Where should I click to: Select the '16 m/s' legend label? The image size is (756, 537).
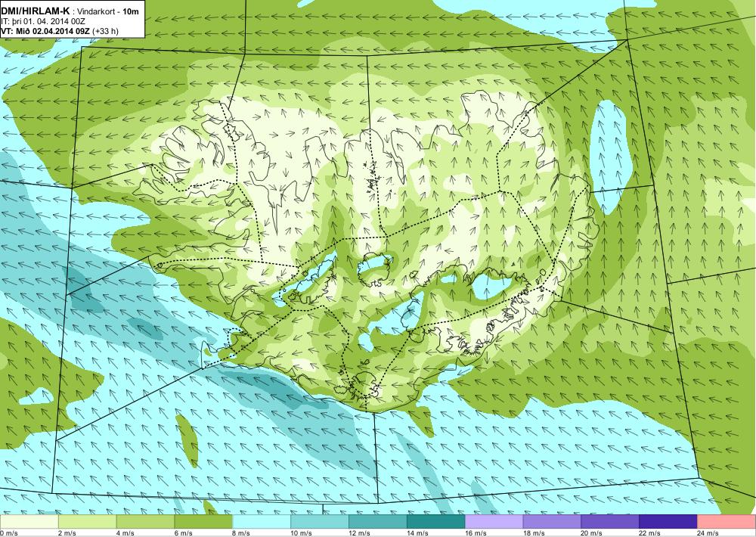tap(476, 533)
